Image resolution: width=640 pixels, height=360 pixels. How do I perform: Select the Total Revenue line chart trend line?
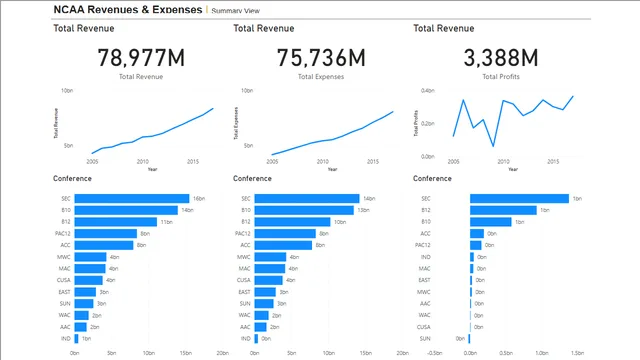click(153, 131)
